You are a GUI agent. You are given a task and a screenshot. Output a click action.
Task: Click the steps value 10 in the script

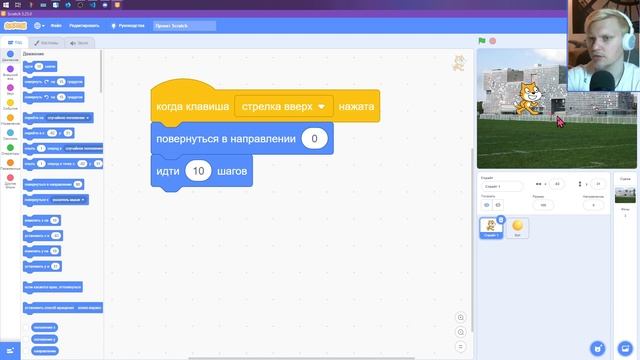[x=198, y=171]
